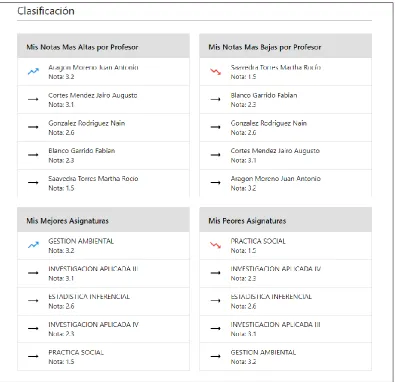The image size is (395, 382).
Task: Click the red downward trend icon beside Saavedra Torres Nota 1.5
Action: (215, 71)
